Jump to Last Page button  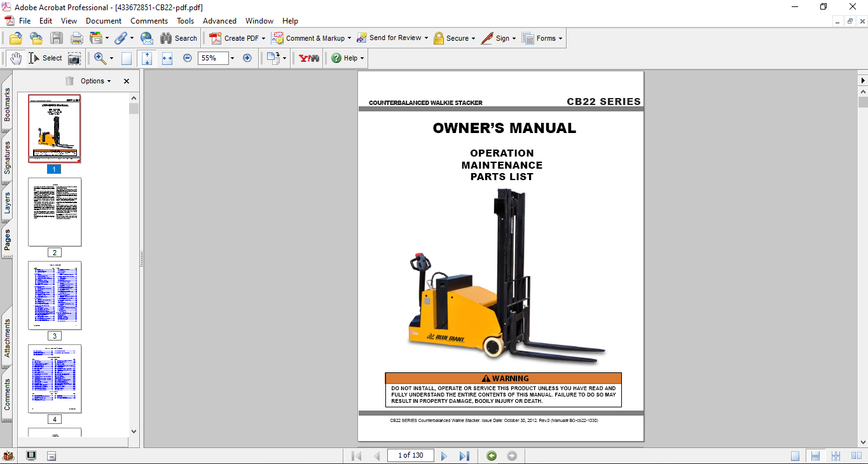(464, 456)
